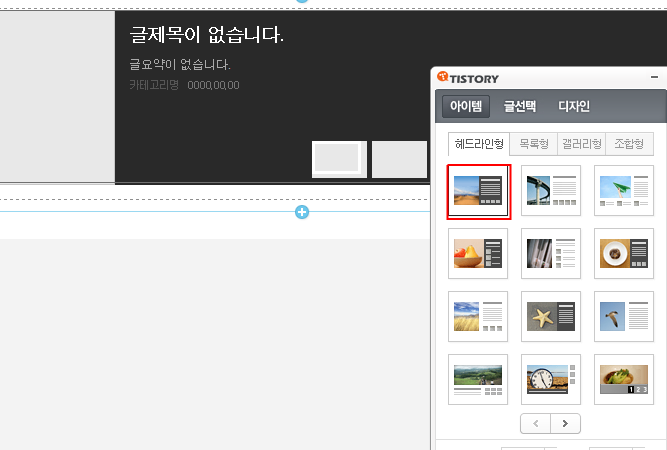
Task: Click the first small preview thumbnail box
Action: (x=339, y=159)
